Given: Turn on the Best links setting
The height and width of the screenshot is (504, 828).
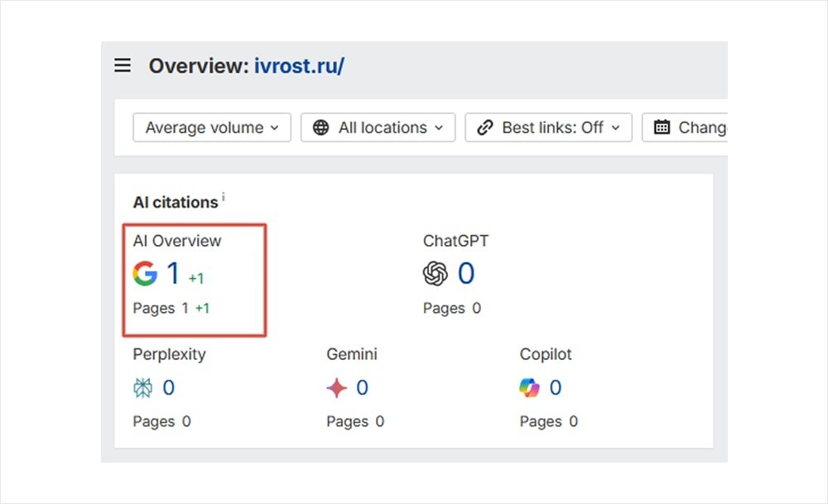Looking at the screenshot, I should 548,127.
